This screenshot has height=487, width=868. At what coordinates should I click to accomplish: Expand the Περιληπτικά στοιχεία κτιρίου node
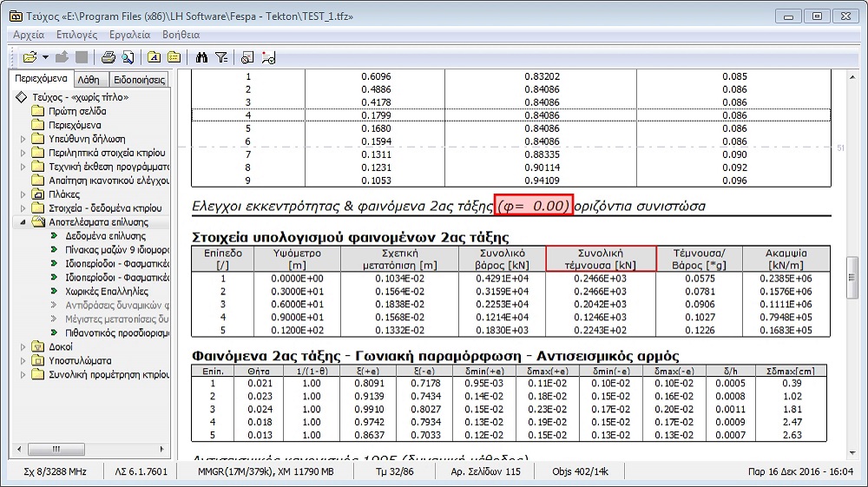(23, 153)
